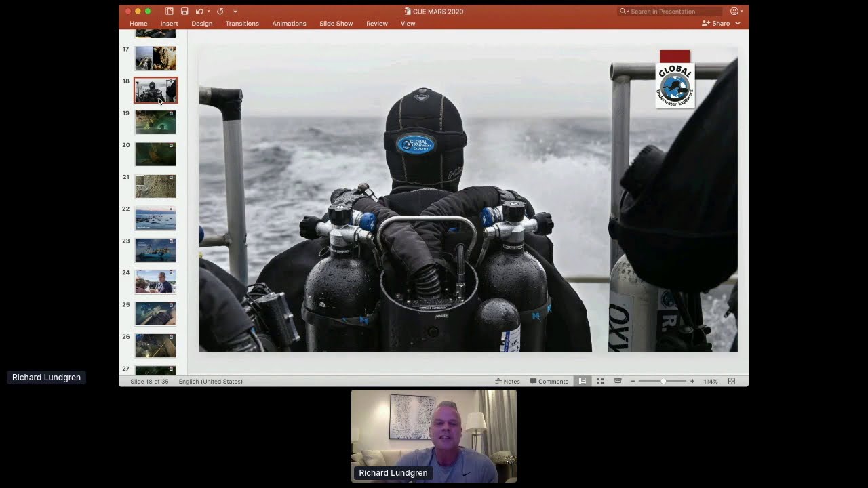Select slide 18 thumbnail
Screen dimensions: 868x488
tap(155, 90)
